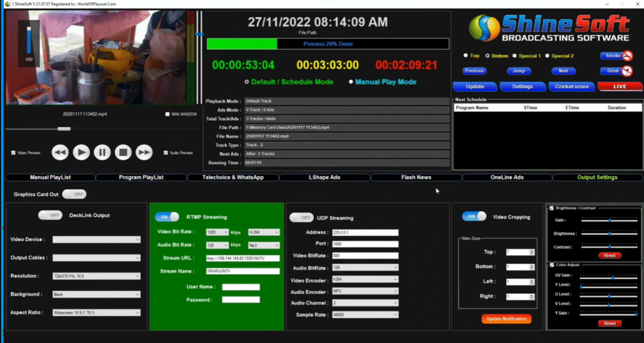Click the play button under preview
The width and height of the screenshot is (644, 343).
coord(81,152)
